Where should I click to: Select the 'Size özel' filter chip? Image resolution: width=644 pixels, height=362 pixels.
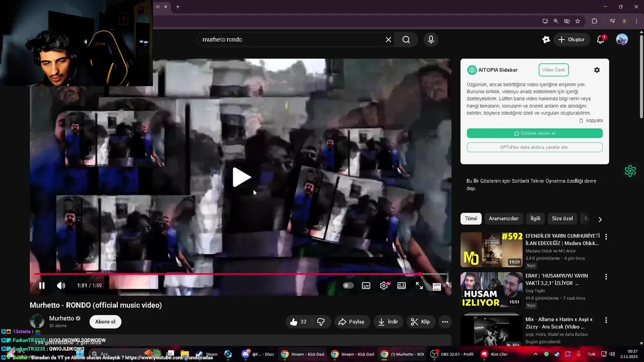(x=562, y=219)
